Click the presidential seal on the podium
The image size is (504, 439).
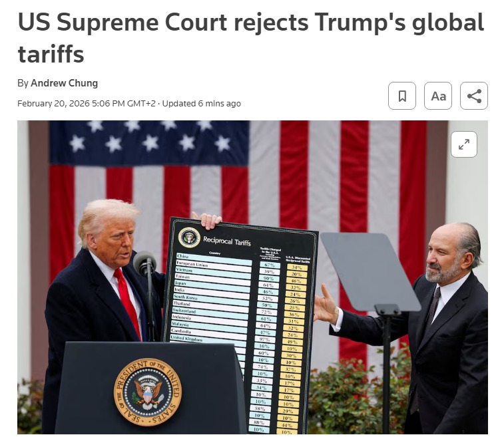click(x=148, y=392)
